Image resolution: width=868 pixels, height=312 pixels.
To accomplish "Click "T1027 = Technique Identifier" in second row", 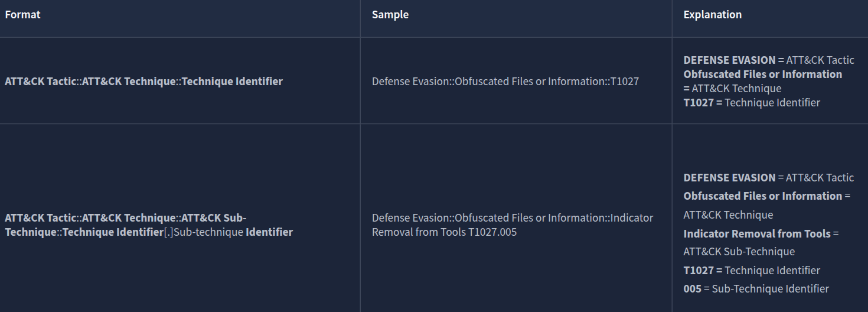I will point(752,271).
